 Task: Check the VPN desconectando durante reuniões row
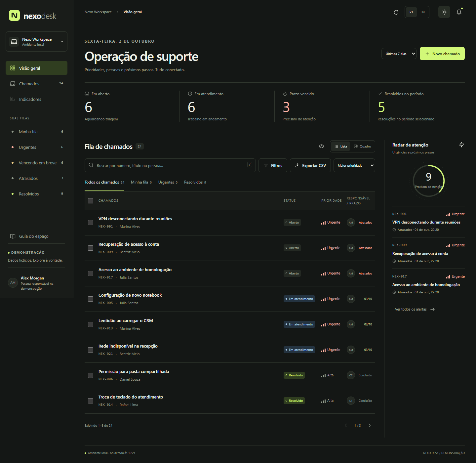[91, 223]
